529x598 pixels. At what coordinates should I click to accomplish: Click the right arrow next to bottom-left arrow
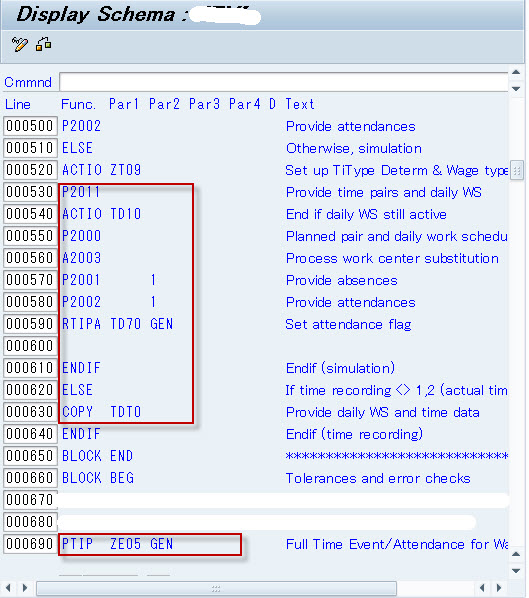(25, 587)
